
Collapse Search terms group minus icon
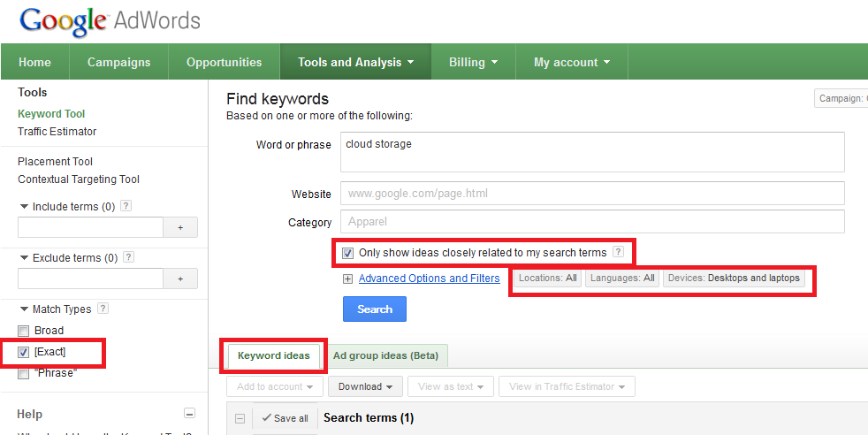pyautogui.click(x=240, y=418)
